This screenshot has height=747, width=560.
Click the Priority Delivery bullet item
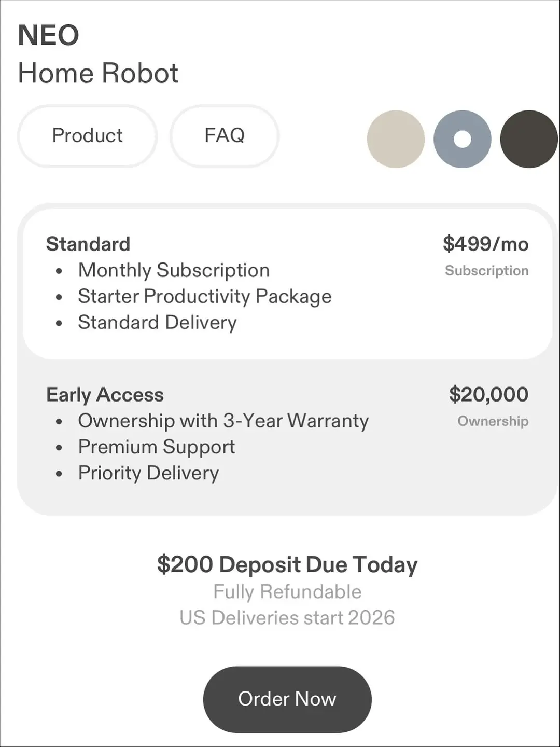point(148,473)
